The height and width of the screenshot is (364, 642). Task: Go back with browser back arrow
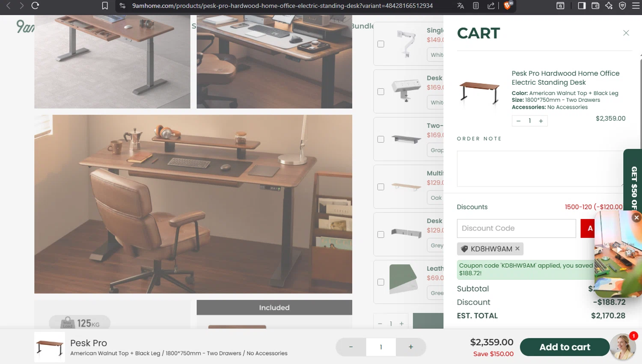[x=8, y=6]
